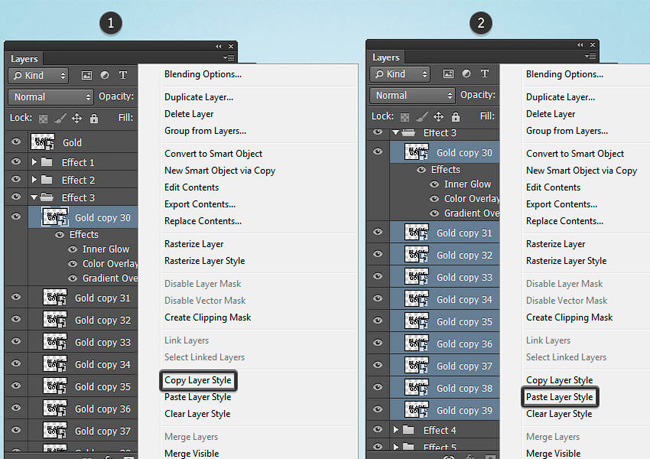The height and width of the screenshot is (459, 650).
Task: Toggle Color Overlay effect visibility in panel 1
Action: [x=73, y=264]
